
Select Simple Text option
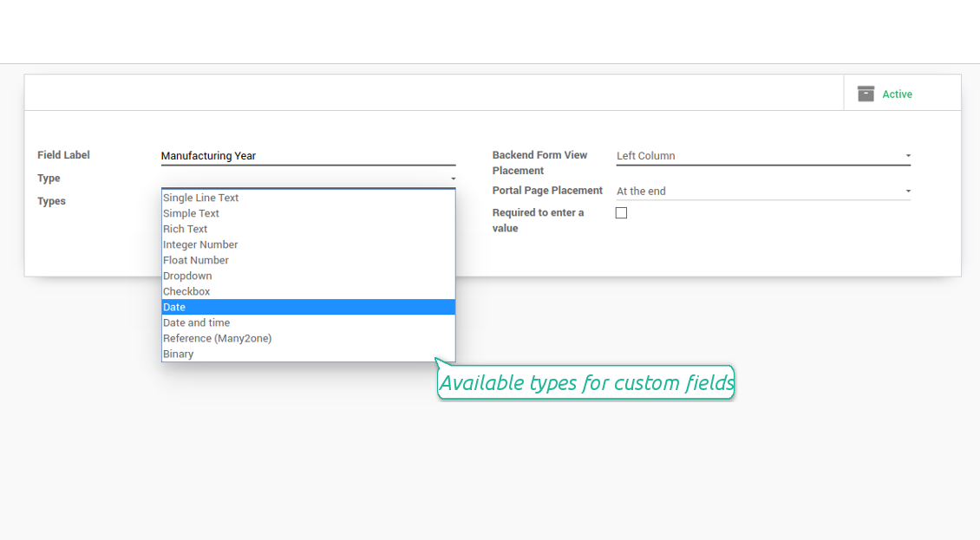coord(308,213)
